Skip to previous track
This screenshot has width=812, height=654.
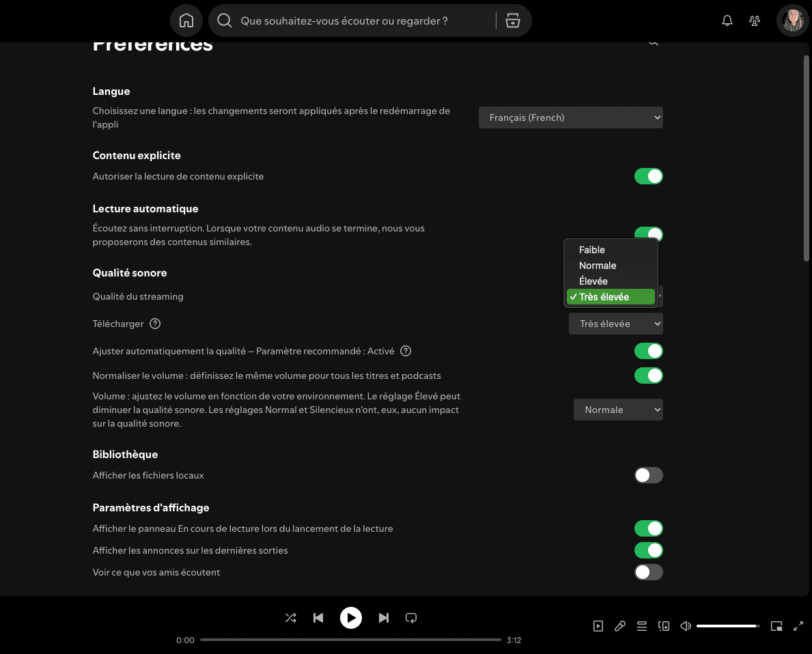pyautogui.click(x=318, y=618)
